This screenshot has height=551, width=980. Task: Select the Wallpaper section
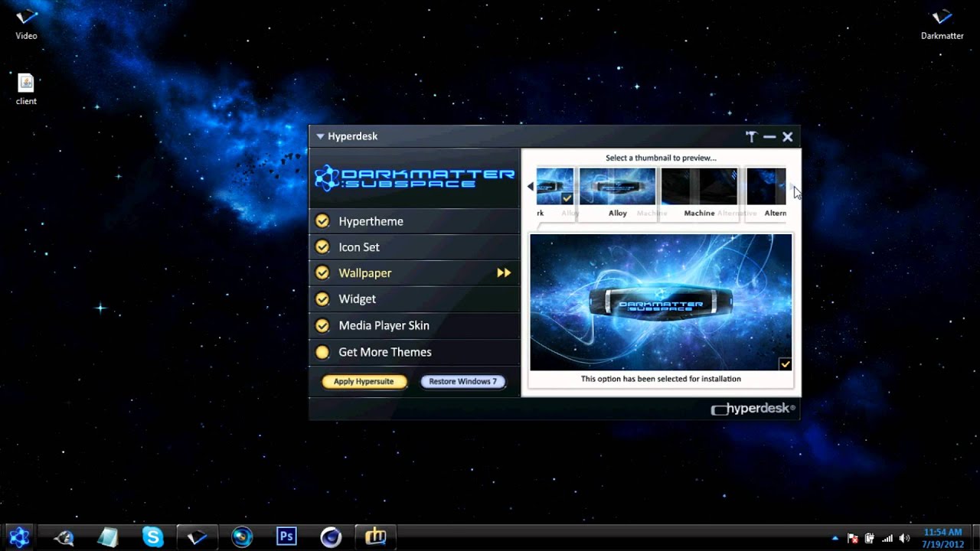414,273
